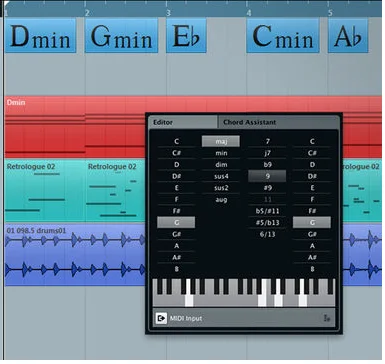Enable the b5/#11 tension
The height and width of the screenshot is (364, 385).
pyautogui.click(x=267, y=211)
